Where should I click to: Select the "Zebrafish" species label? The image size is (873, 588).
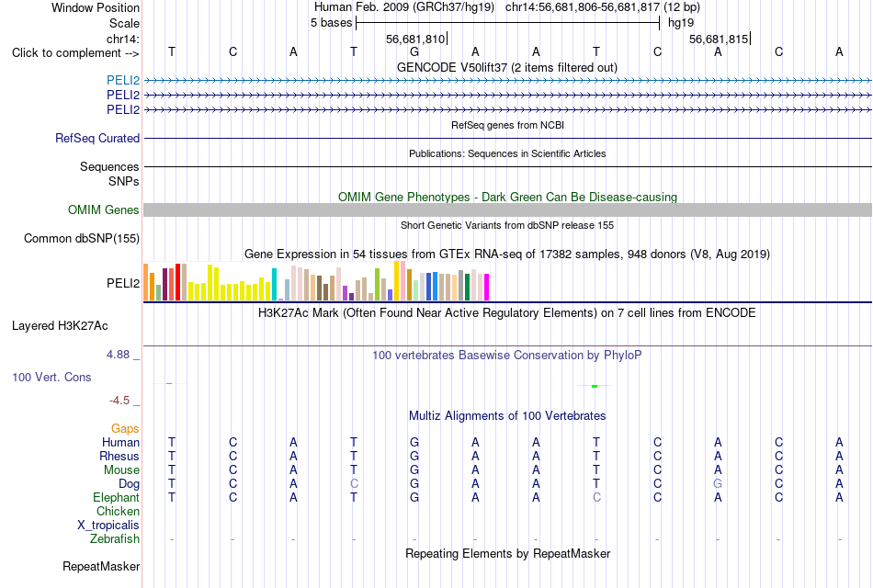pyautogui.click(x=115, y=538)
